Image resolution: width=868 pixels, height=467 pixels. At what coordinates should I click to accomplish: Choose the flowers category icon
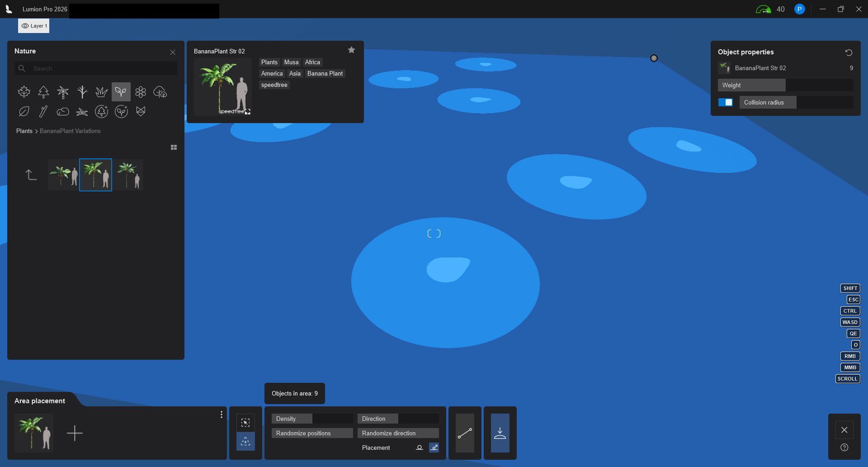click(x=141, y=92)
